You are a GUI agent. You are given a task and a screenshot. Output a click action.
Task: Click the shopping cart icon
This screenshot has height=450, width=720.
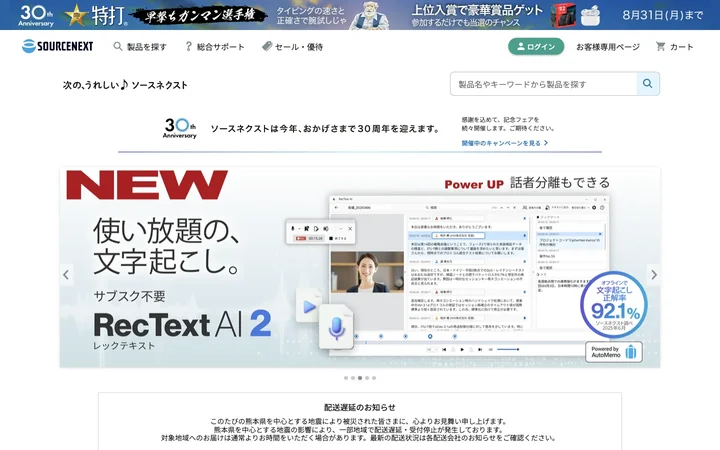pyautogui.click(x=660, y=46)
